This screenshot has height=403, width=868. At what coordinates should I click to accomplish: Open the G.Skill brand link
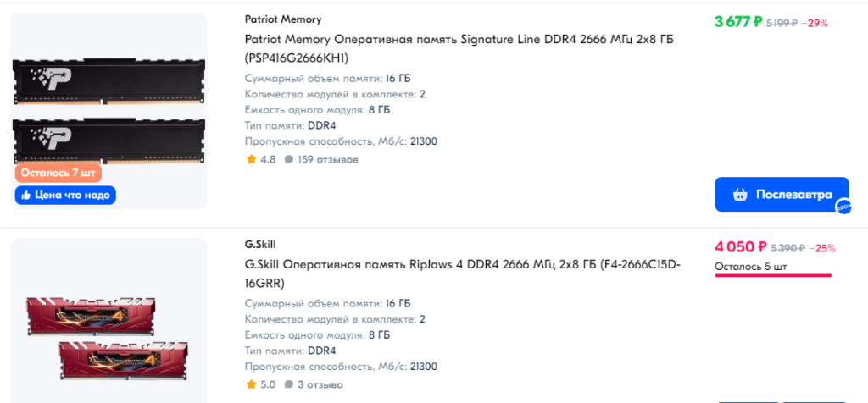click(260, 244)
